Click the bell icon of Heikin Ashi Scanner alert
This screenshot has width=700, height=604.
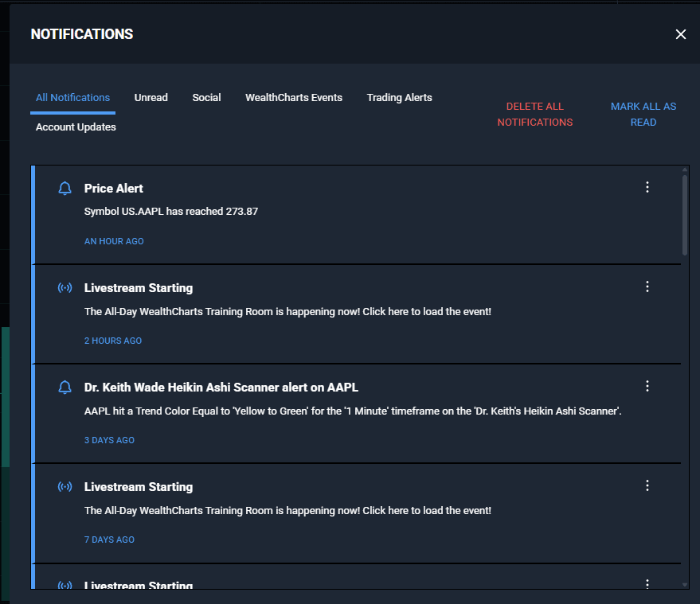(x=65, y=388)
